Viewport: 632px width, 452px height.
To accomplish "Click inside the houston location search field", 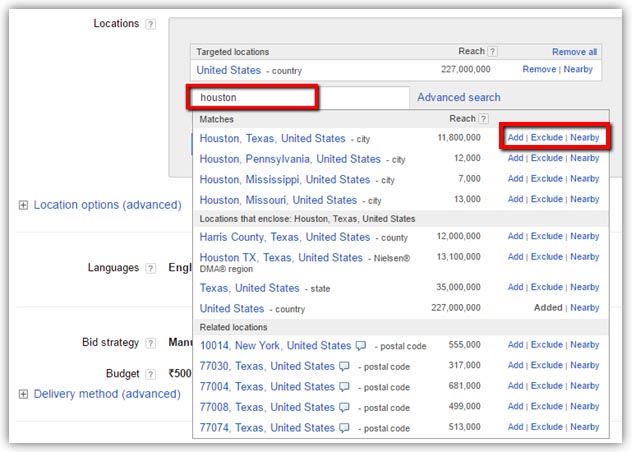I will coord(300,97).
